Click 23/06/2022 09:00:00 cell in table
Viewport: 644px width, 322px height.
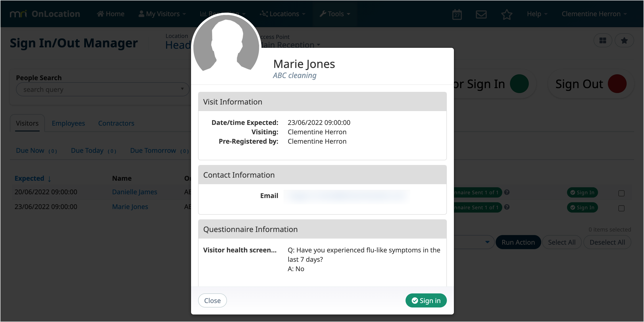[x=46, y=207]
